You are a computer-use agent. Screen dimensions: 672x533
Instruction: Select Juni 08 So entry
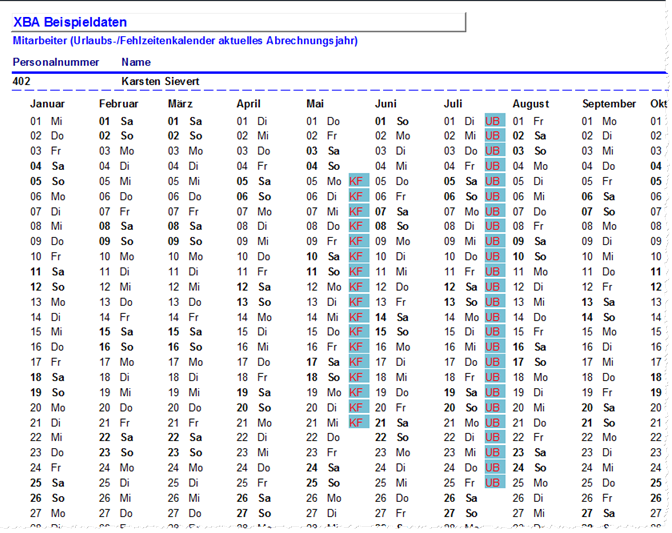[392, 226]
